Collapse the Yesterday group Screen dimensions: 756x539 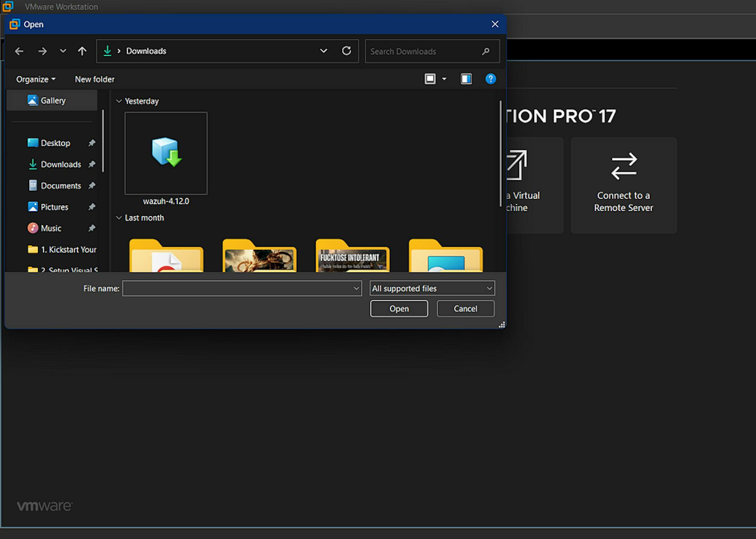point(119,101)
